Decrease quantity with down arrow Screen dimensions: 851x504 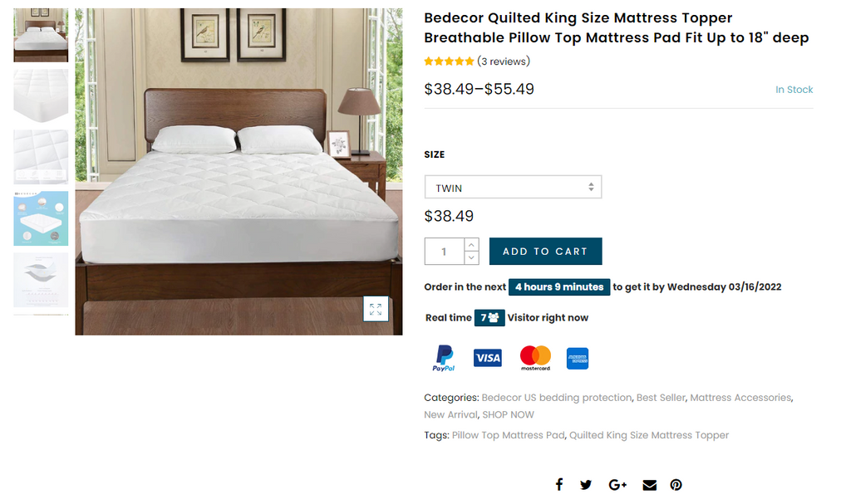(471, 257)
